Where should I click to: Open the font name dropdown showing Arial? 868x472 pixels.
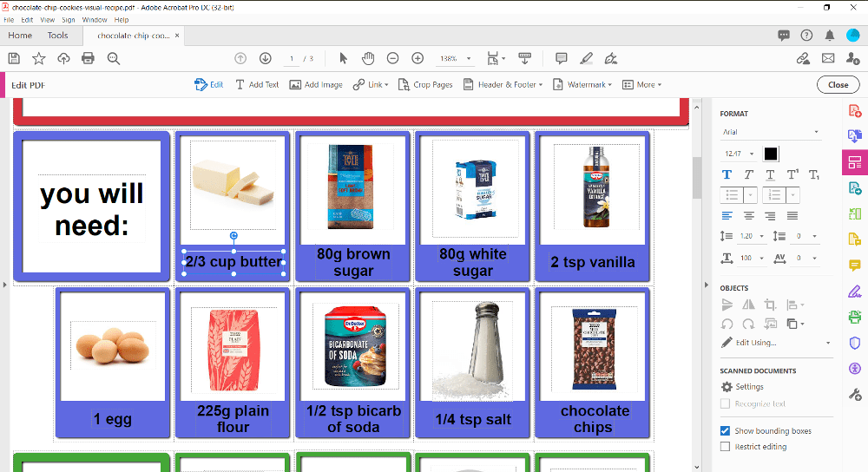coord(771,133)
